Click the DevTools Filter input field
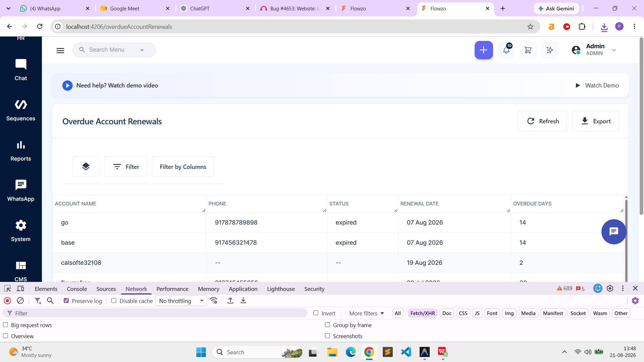This screenshot has width=644, height=362. point(155,313)
